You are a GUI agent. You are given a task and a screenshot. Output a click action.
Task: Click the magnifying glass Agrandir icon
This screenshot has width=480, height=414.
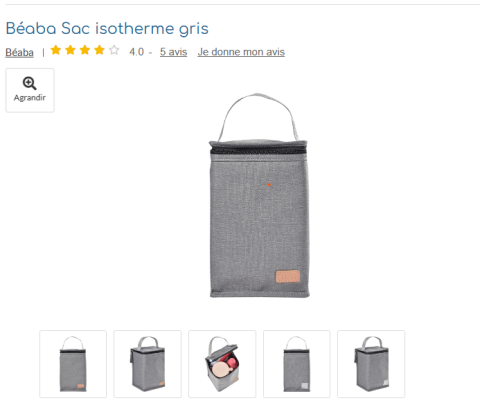tap(30, 83)
